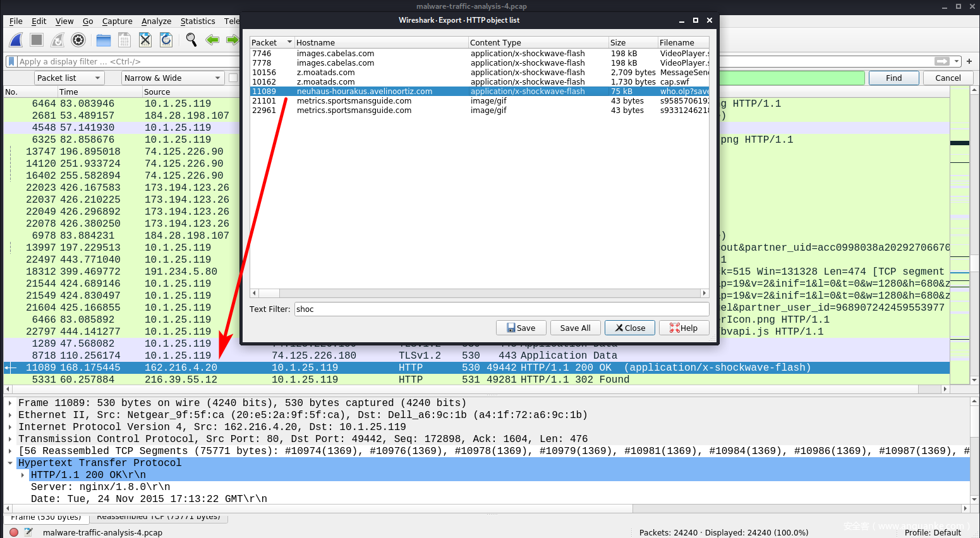The image size is (980, 538).
Task: Open the Narrow & Wide dropdown
Action: (x=172, y=78)
